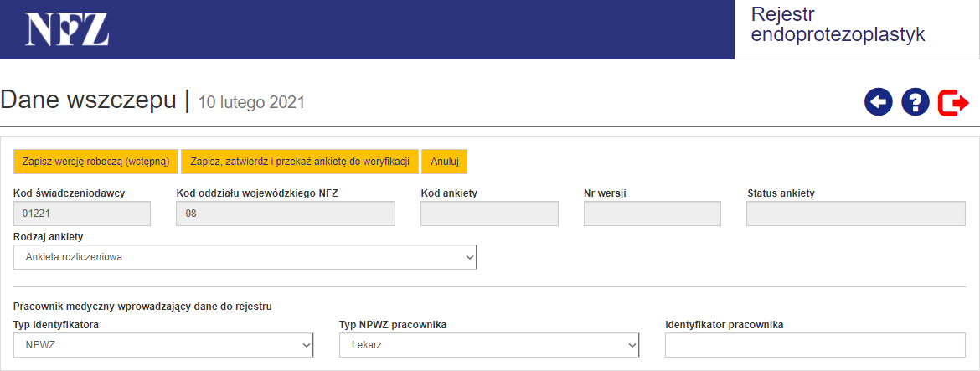This screenshot has width=980, height=371.
Task: Log out using the red exit icon
Action: click(953, 103)
